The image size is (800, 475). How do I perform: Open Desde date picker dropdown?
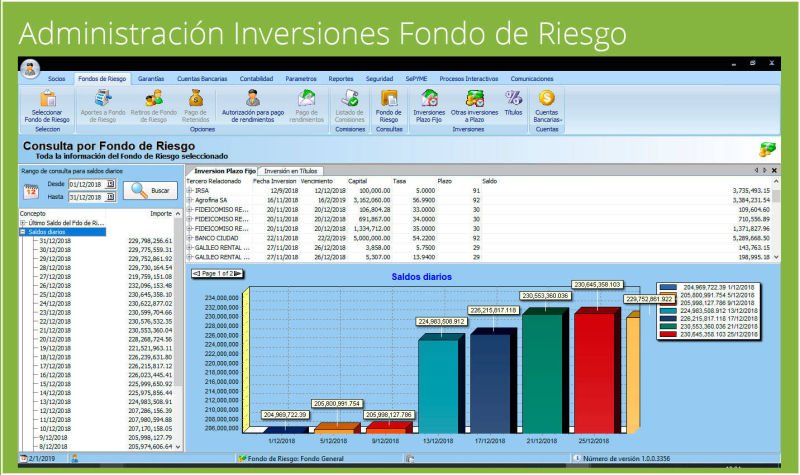pos(111,184)
